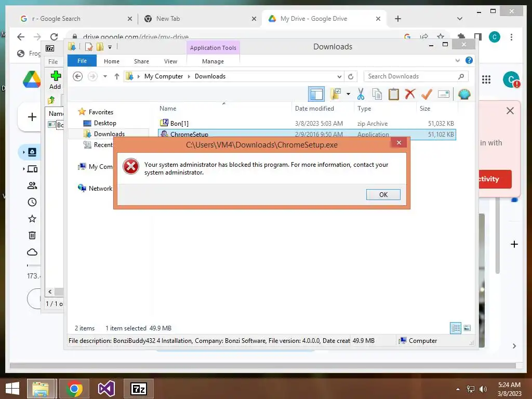The image size is (532, 399).
Task: Click OK in the blocked program dialog
Action: coord(383,194)
